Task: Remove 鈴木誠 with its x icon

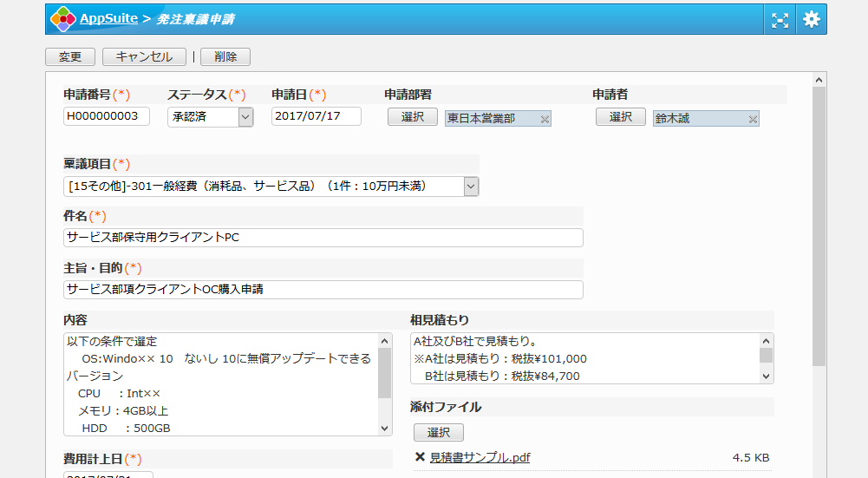Action: pyautogui.click(x=753, y=119)
